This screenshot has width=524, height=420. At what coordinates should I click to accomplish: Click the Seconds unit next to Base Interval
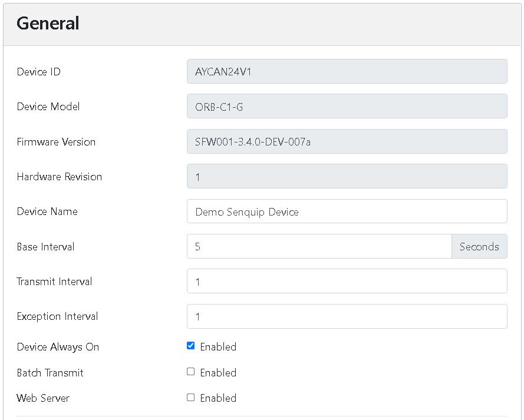pyautogui.click(x=479, y=247)
